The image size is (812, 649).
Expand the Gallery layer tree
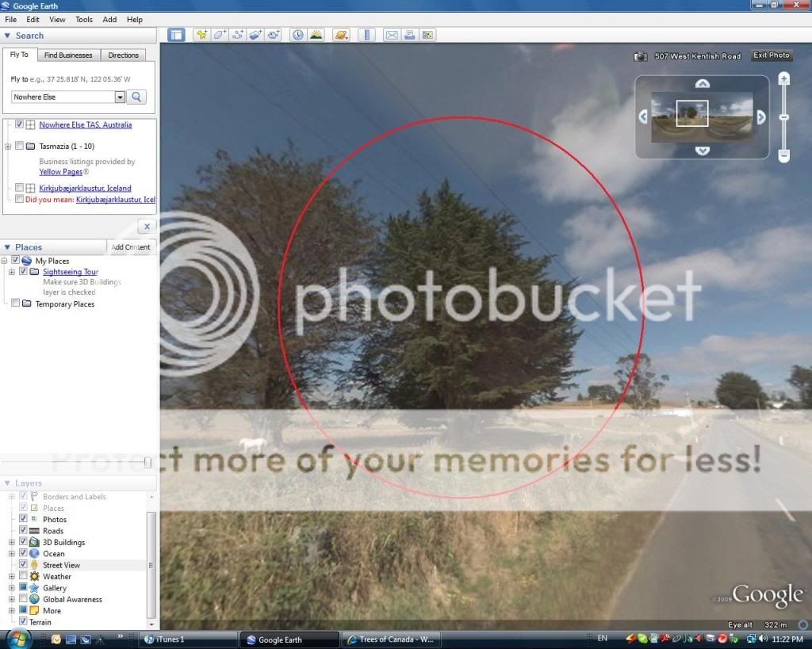(x=11, y=588)
